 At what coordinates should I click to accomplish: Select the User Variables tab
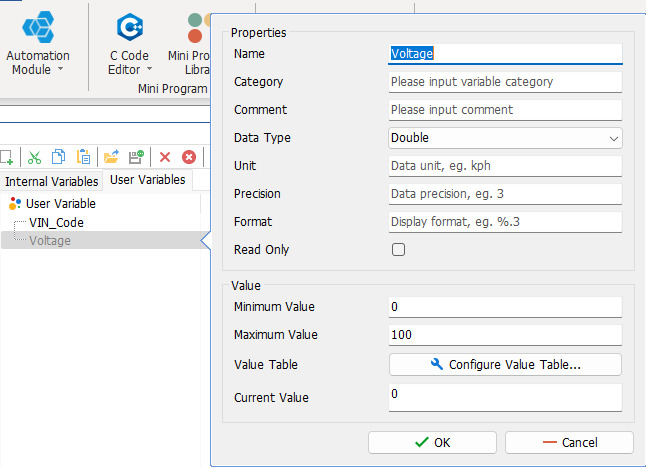[x=148, y=180]
